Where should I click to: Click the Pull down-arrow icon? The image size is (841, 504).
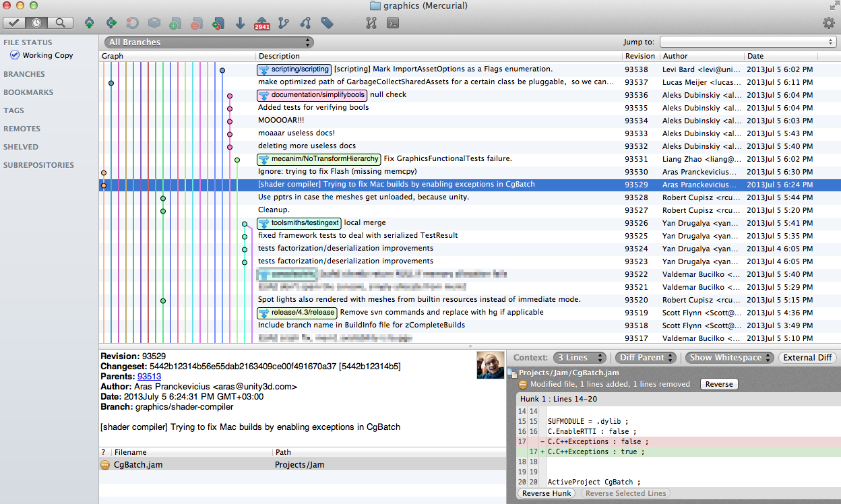pos(240,23)
